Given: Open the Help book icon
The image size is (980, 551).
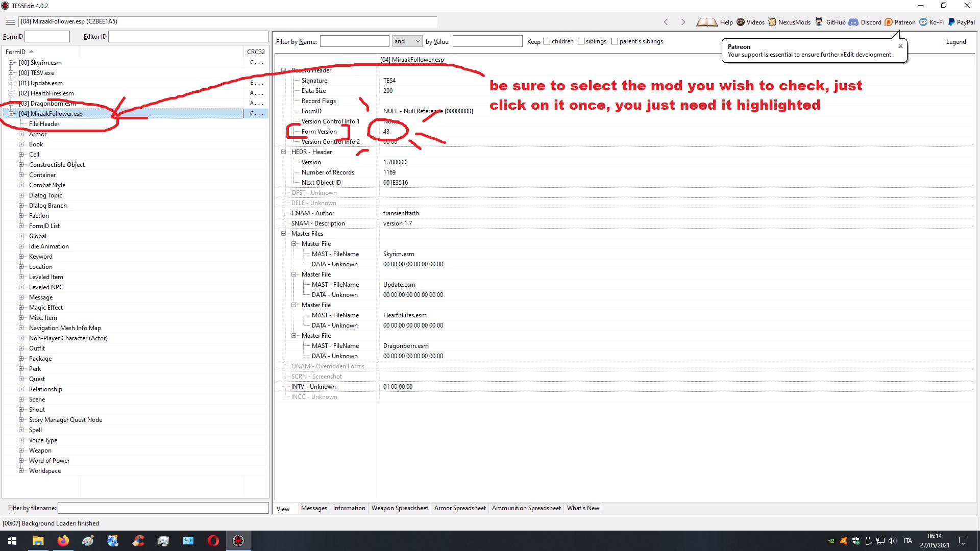Looking at the screenshot, I should 707,22.
